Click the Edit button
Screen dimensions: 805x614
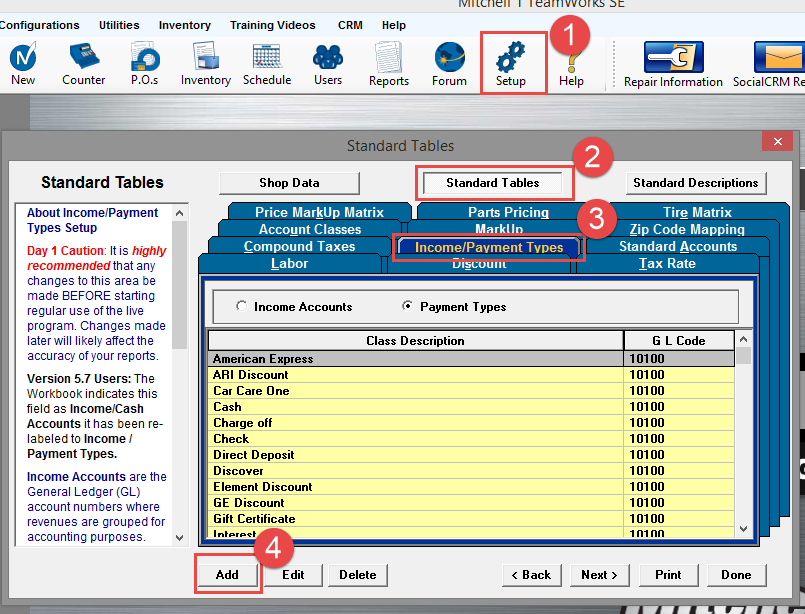[293, 575]
